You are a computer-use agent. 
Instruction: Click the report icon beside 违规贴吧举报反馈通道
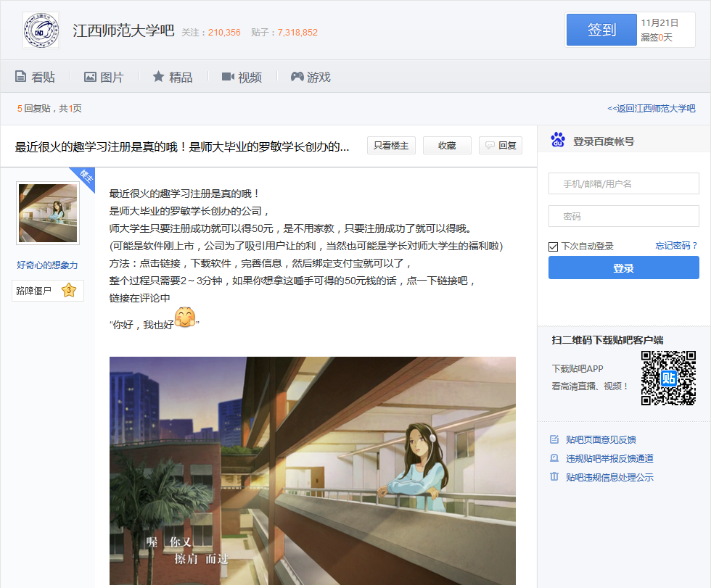[x=554, y=458]
